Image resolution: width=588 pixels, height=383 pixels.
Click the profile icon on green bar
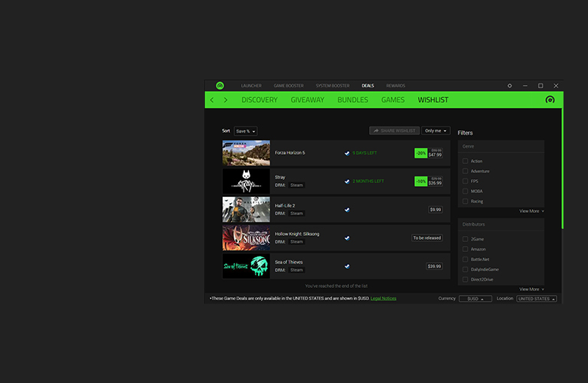pyautogui.click(x=550, y=100)
